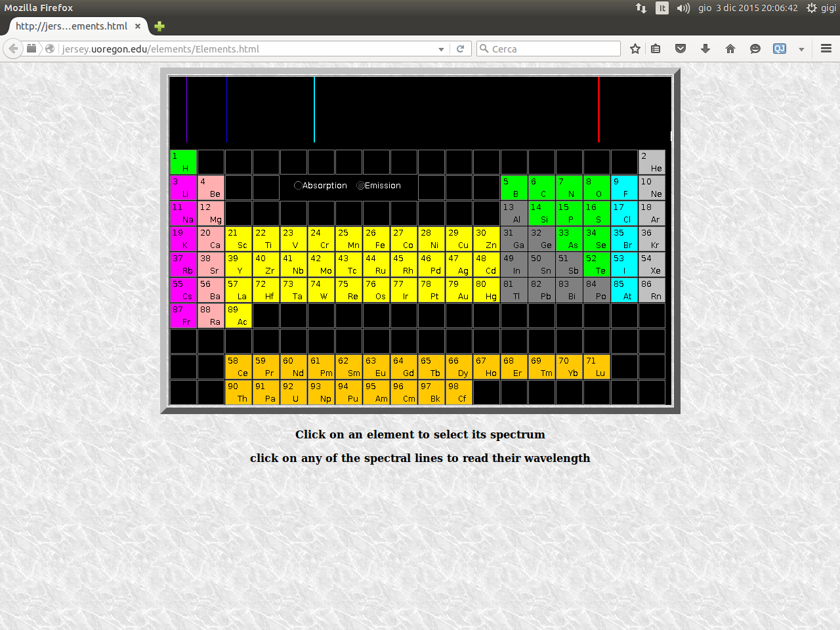
Task: Open the downloads arrow icon
Action: pyautogui.click(x=705, y=49)
